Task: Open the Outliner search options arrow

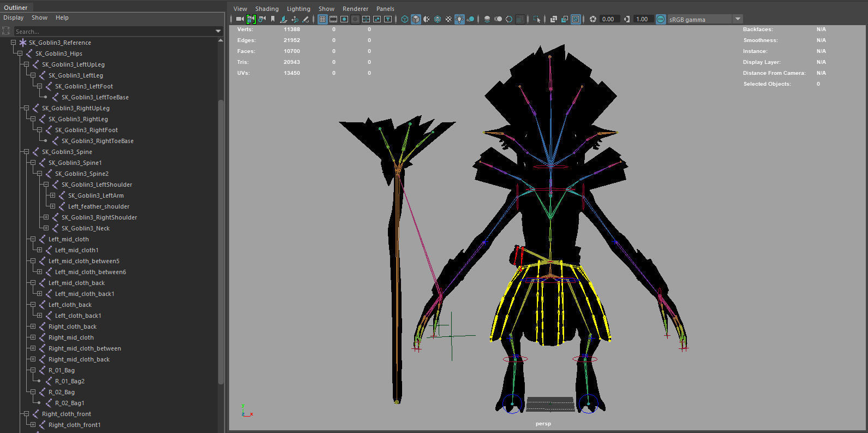Action: [218, 31]
